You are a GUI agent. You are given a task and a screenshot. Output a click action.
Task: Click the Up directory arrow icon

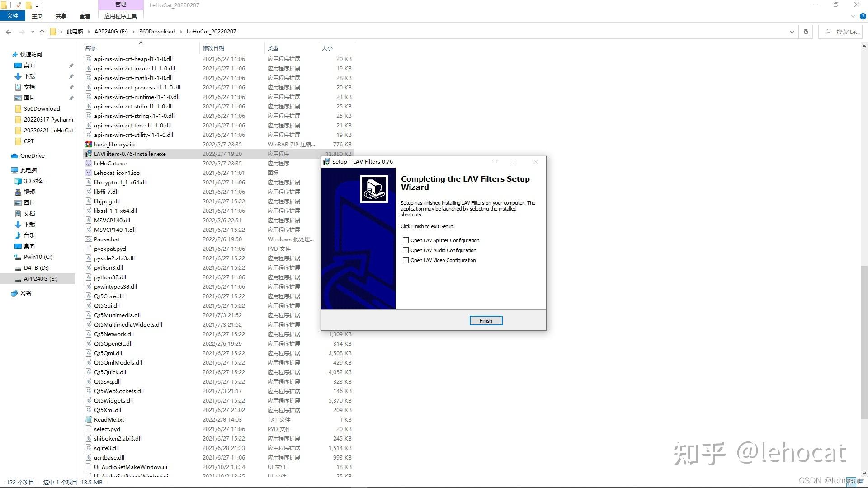point(42,32)
